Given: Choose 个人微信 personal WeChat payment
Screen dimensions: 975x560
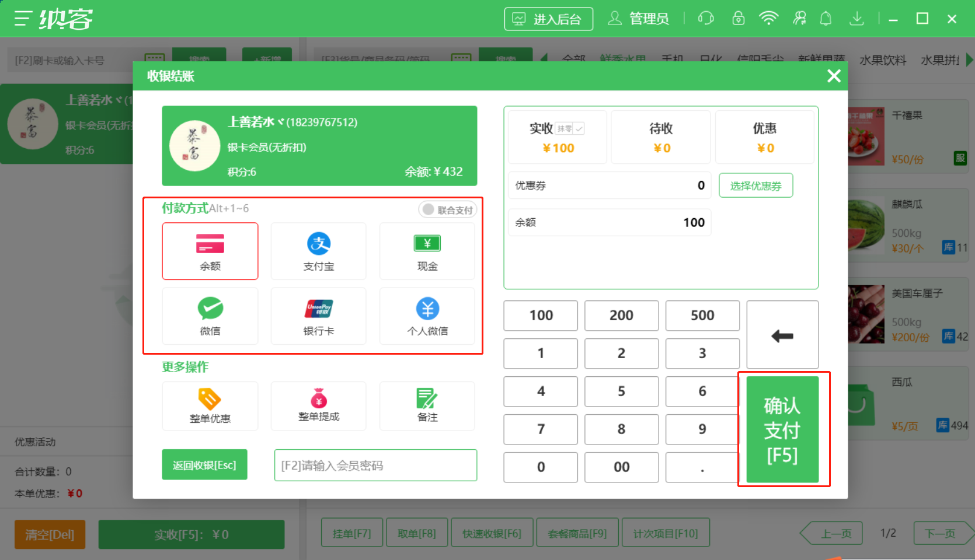Looking at the screenshot, I should coord(427,316).
